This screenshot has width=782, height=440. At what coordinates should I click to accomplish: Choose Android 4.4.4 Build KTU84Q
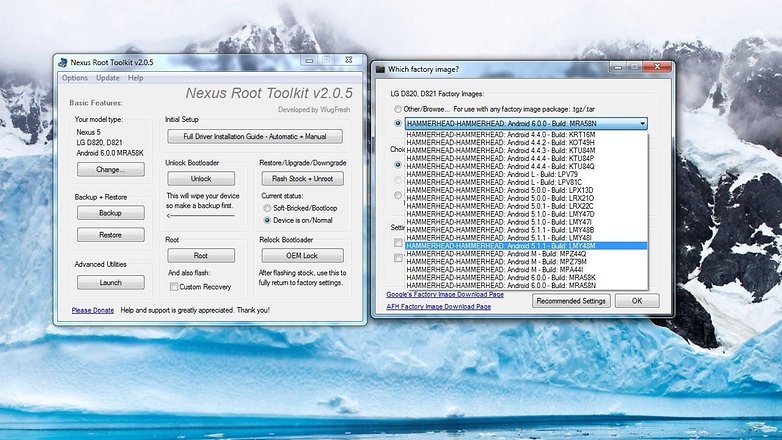coord(526,167)
